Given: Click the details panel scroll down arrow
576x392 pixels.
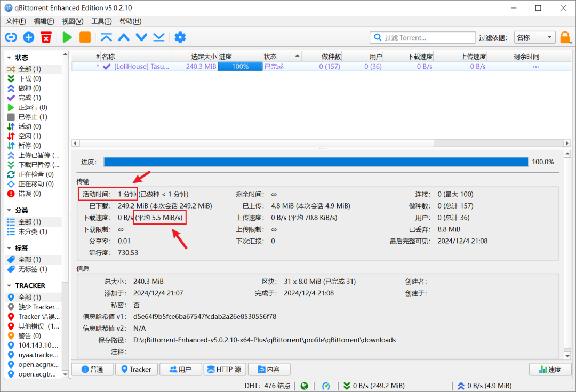Looking at the screenshot, I should coord(567,356).
